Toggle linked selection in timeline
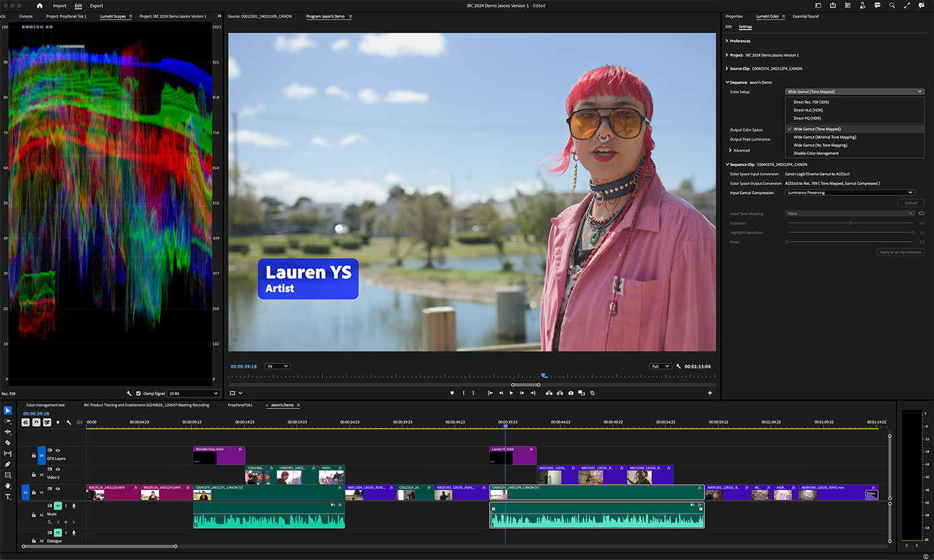The image size is (934, 560). point(47,422)
